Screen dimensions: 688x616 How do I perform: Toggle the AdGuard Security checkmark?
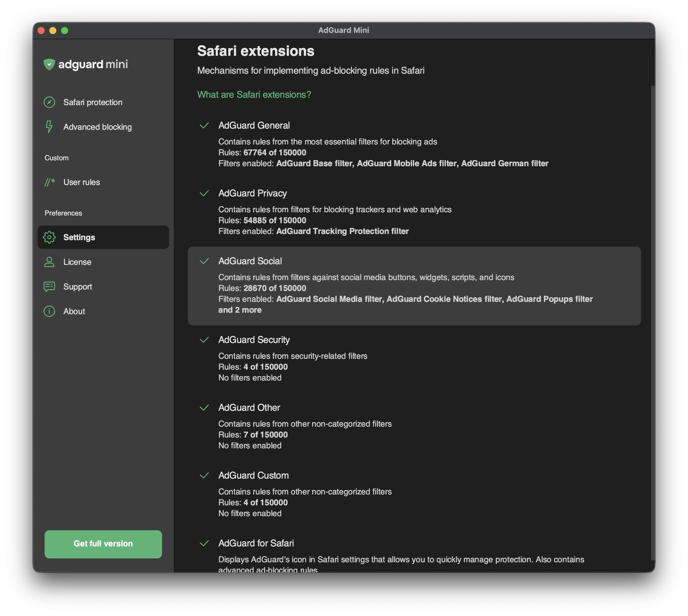[204, 339]
